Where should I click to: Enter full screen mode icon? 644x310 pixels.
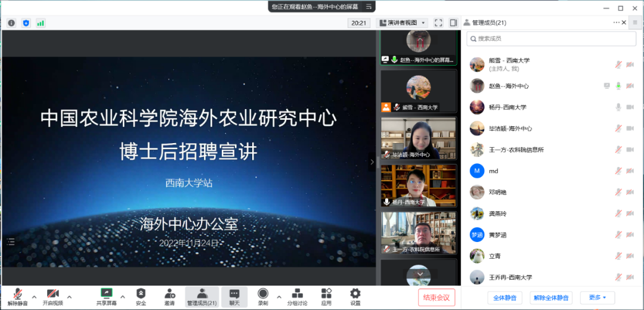tap(438, 23)
